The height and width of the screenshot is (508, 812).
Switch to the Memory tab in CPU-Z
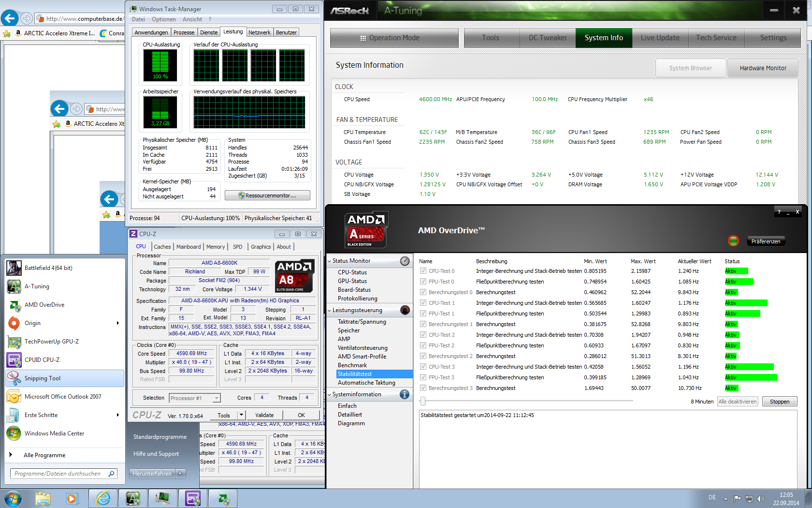[x=216, y=247]
